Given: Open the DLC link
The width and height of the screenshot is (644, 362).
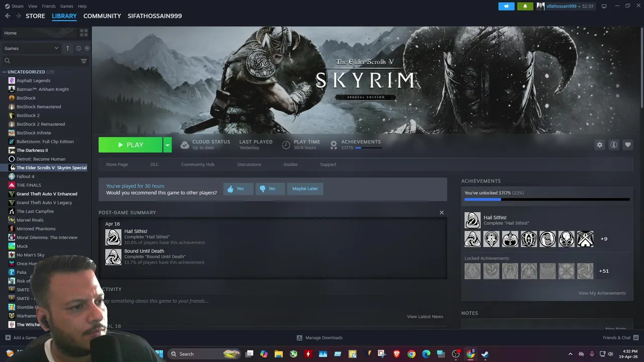Looking at the screenshot, I should 154,164.
